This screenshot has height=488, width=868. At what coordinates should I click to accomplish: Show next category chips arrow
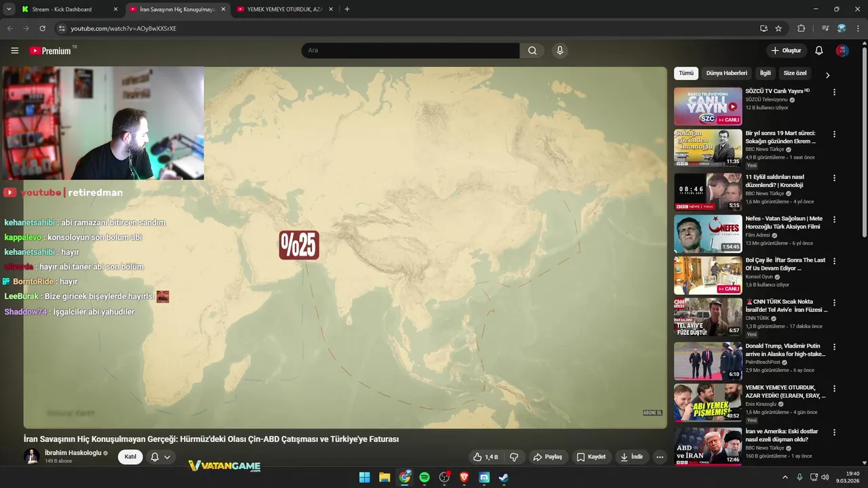tap(827, 75)
